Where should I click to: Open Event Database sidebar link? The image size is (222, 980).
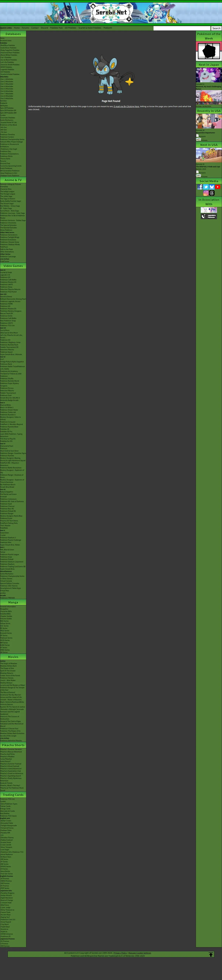(x=6, y=168)
